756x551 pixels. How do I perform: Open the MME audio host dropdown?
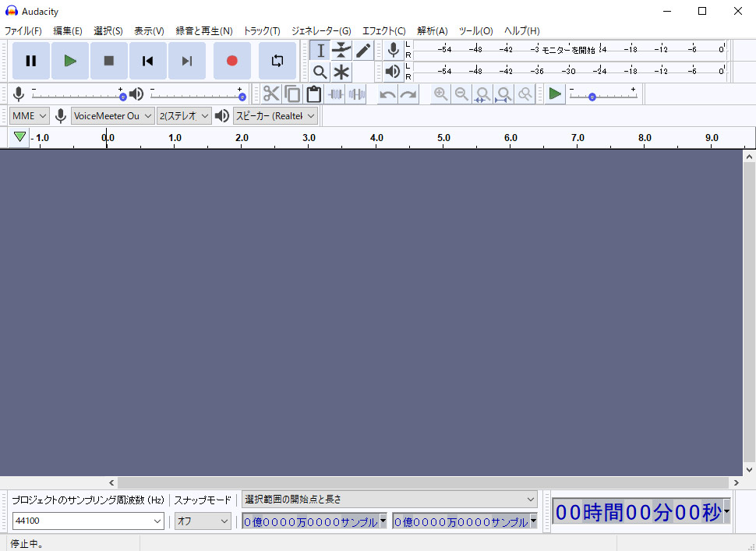[30, 116]
